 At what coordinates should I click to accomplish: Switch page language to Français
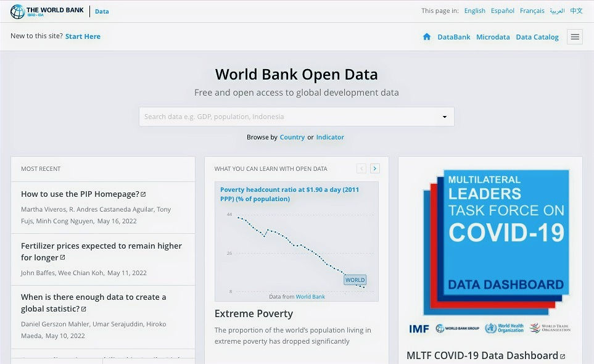532,10
